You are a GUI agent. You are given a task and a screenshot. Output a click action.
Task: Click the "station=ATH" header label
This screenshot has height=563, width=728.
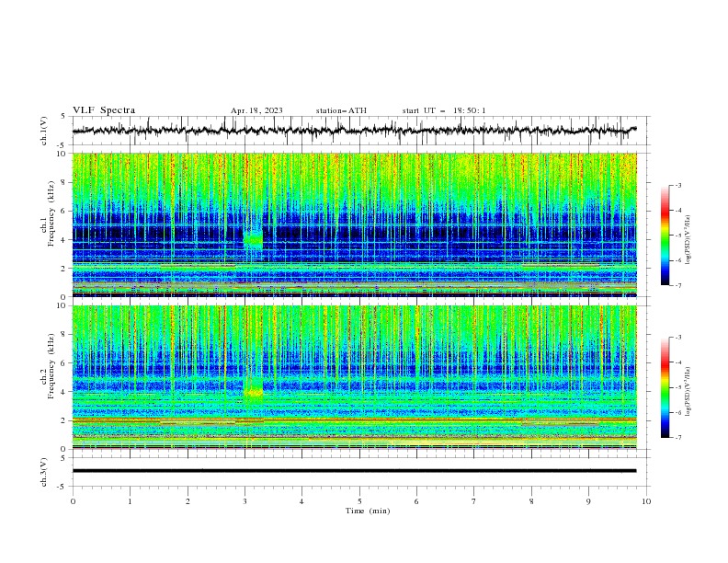click(x=341, y=110)
